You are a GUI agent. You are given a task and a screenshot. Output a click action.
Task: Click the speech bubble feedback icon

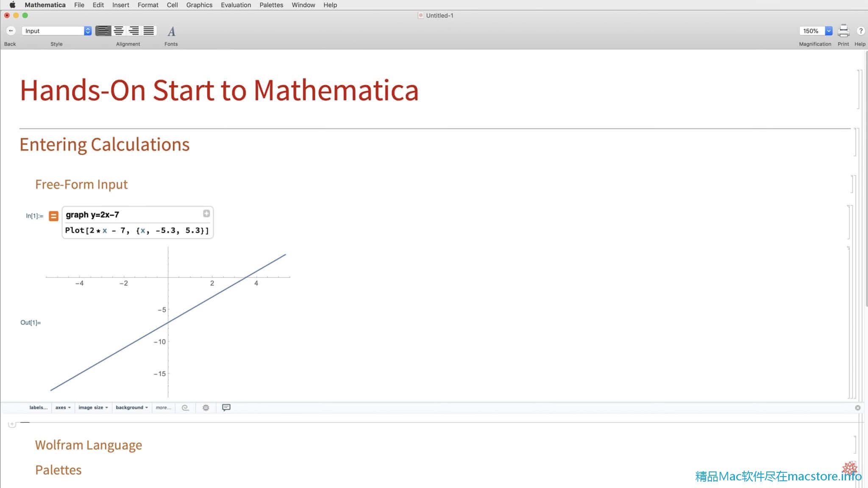[226, 408]
